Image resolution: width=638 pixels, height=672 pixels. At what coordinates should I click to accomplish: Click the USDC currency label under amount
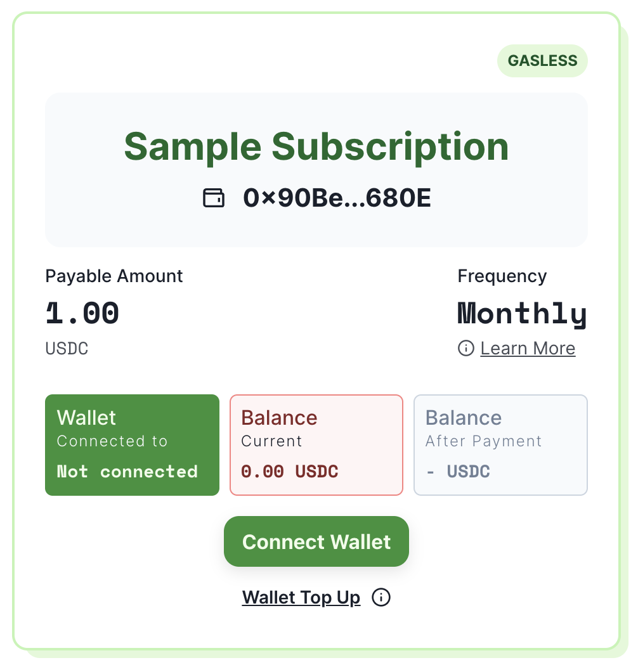pos(67,348)
